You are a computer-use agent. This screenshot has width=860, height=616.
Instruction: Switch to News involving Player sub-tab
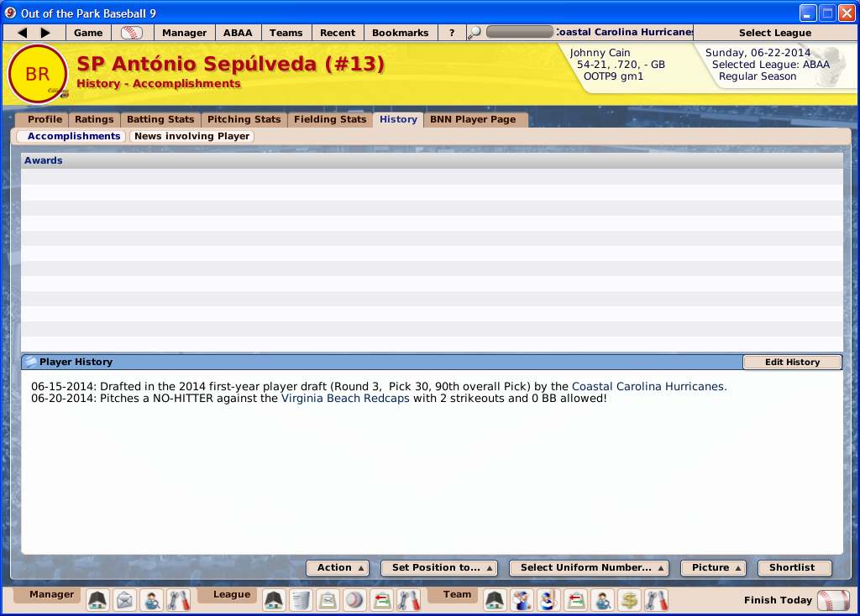(x=191, y=136)
